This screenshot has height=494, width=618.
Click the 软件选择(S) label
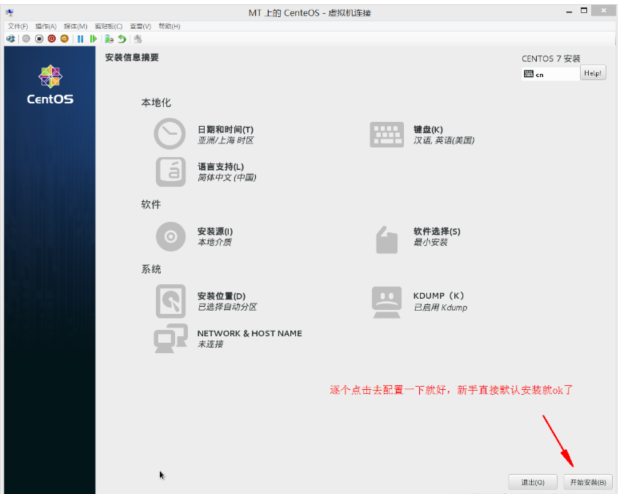click(437, 231)
